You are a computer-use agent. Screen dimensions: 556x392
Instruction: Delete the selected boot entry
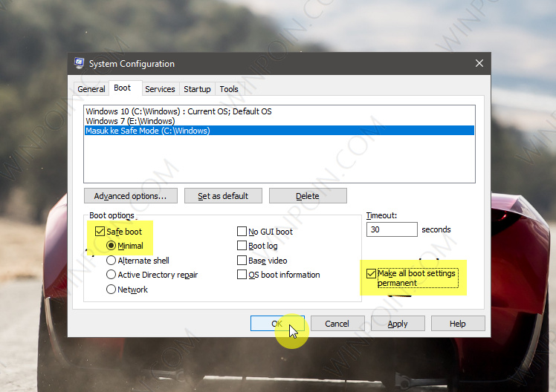(x=308, y=196)
